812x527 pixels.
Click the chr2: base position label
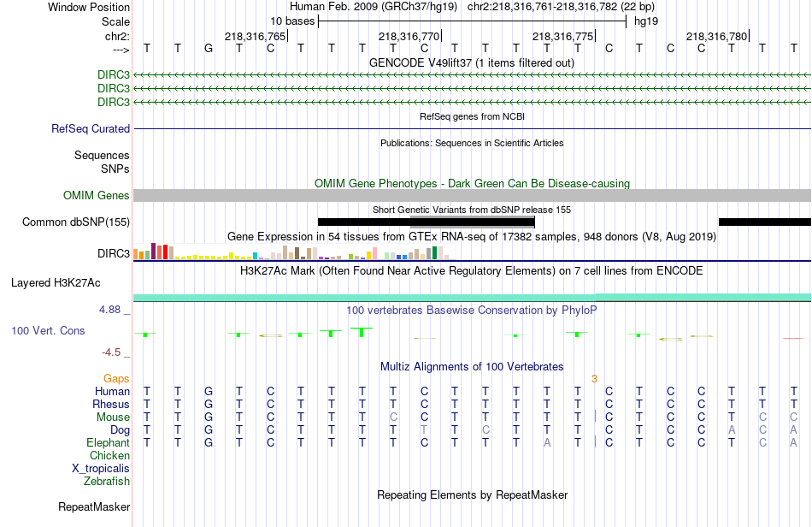[117, 36]
